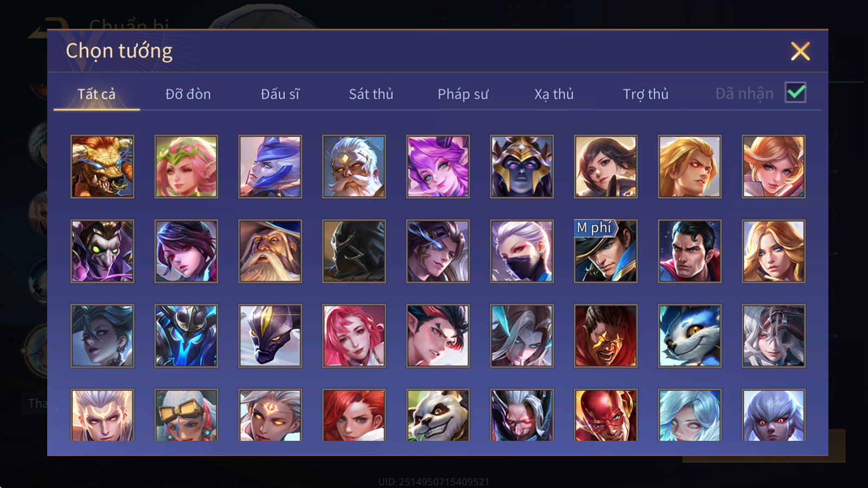The image size is (868, 488).
Task: Pick the horned beast hero portrait
Action: [x=102, y=166]
